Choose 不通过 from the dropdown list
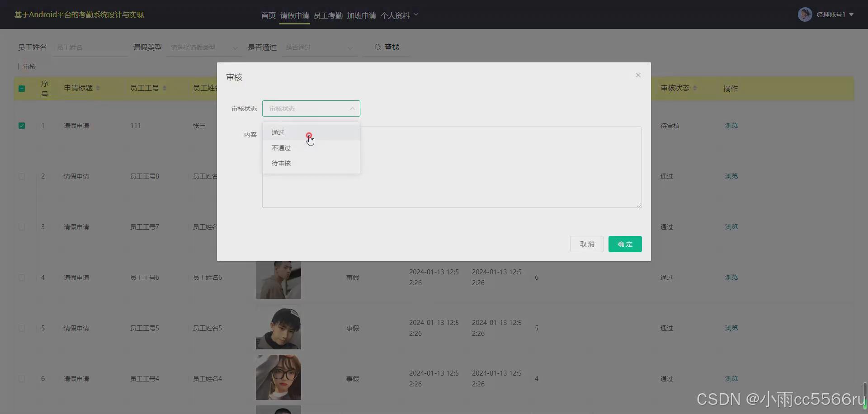The width and height of the screenshot is (868, 414). click(311, 148)
